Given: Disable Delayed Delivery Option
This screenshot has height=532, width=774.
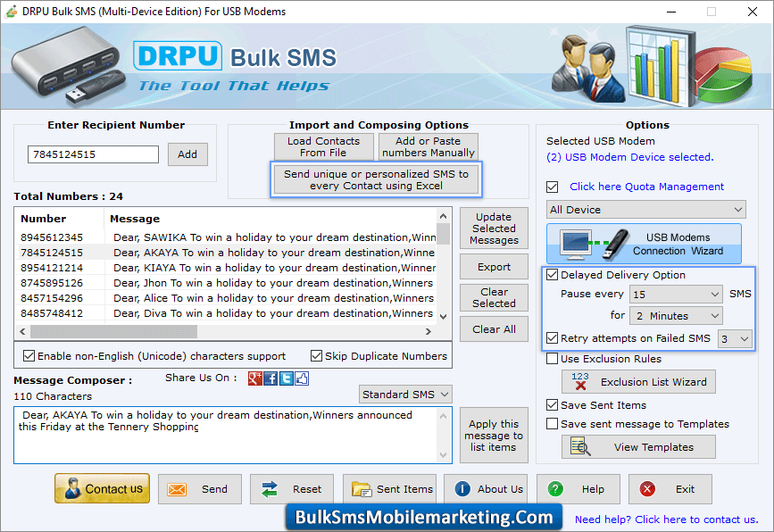Looking at the screenshot, I should coord(553,275).
